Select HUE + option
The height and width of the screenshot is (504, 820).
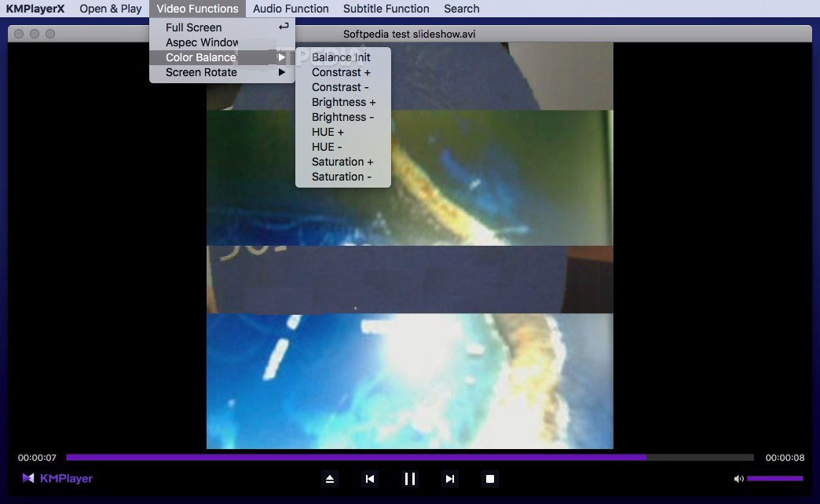point(343,132)
